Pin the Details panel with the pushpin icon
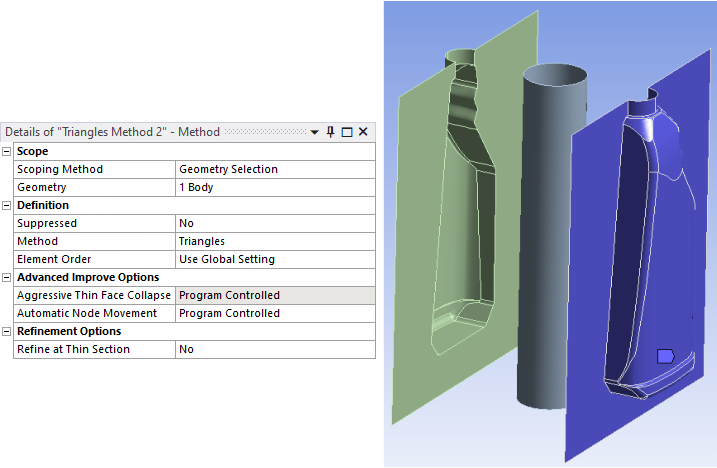The width and height of the screenshot is (717, 468). pos(331,132)
